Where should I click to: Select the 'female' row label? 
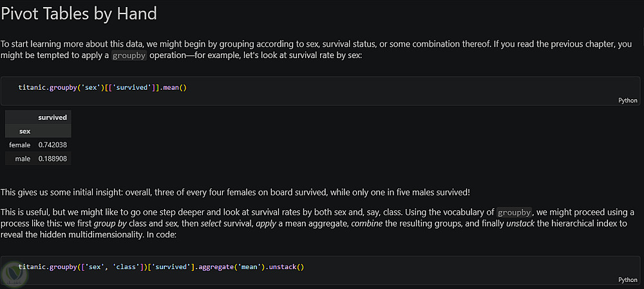19,144
